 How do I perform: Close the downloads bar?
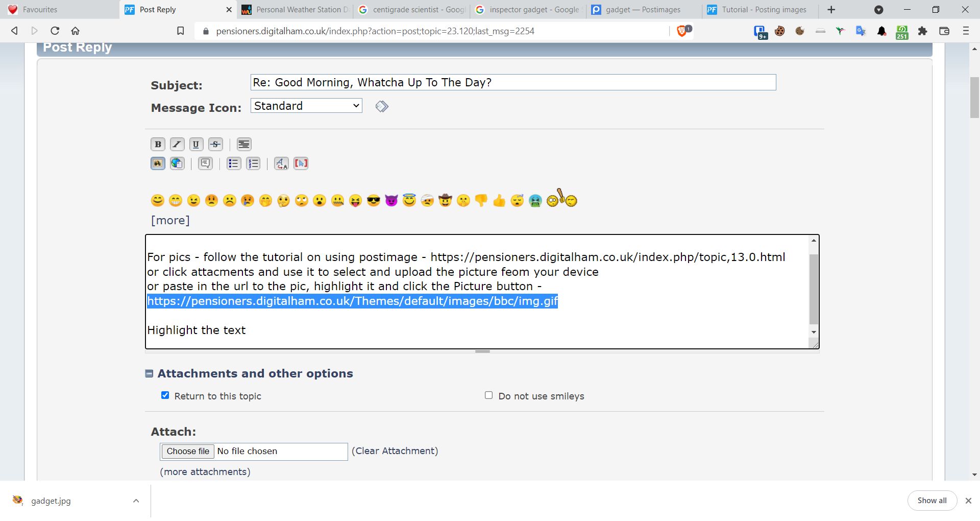coord(968,501)
